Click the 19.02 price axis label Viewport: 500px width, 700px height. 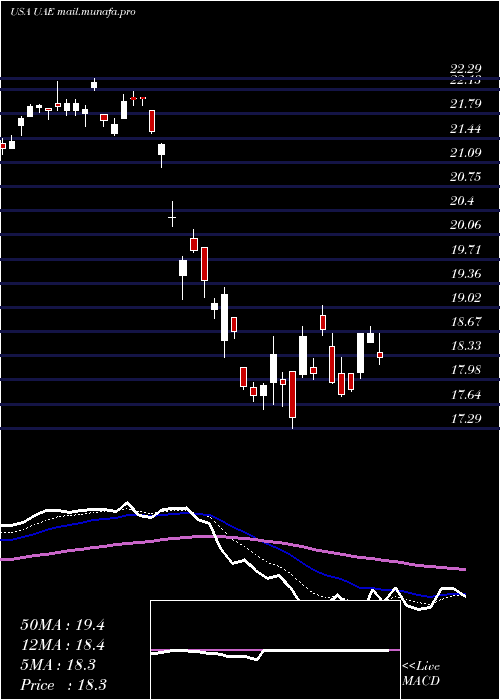pyautogui.click(x=466, y=298)
